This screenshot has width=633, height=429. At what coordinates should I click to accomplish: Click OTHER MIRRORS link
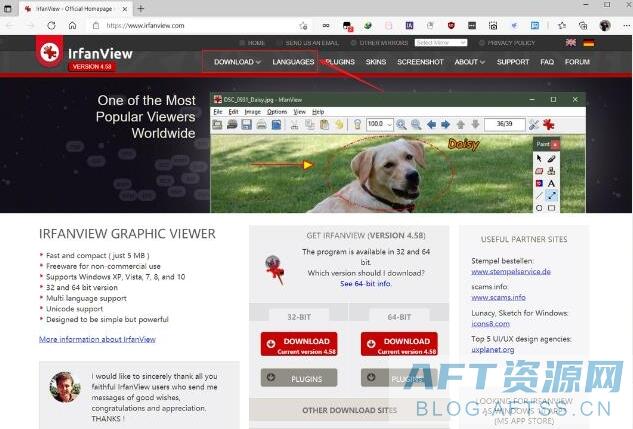[384, 43]
